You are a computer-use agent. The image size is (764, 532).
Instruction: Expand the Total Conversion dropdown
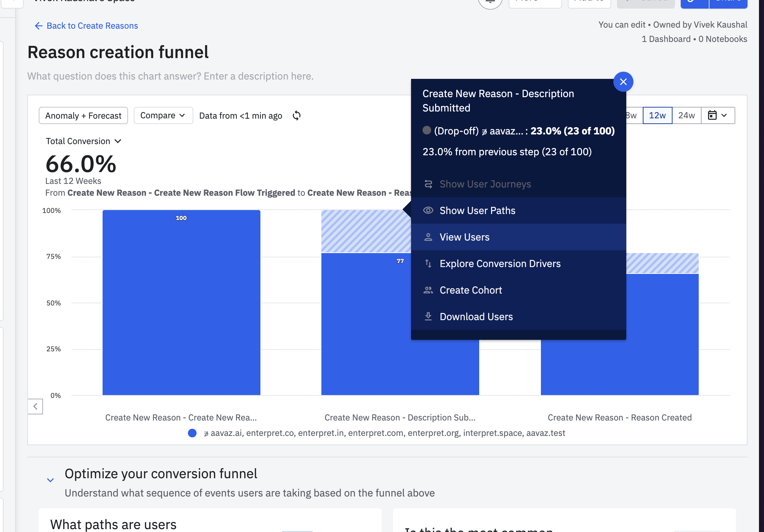(x=84, y=141)
